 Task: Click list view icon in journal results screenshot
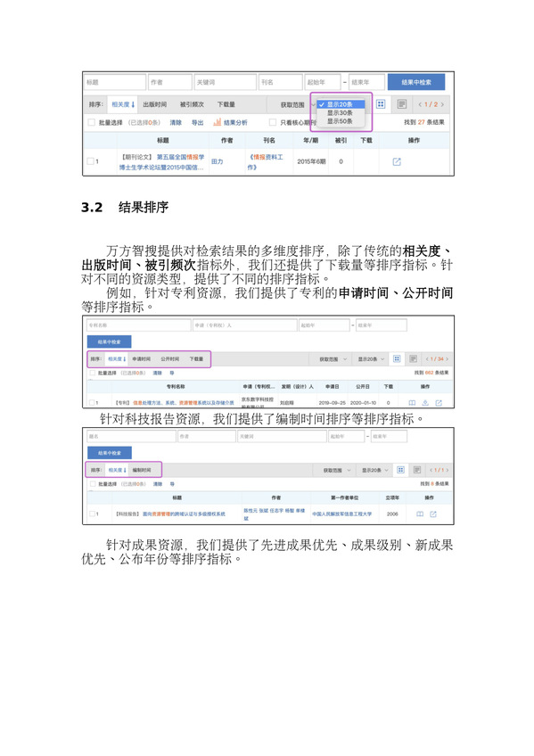coord(402,104)
